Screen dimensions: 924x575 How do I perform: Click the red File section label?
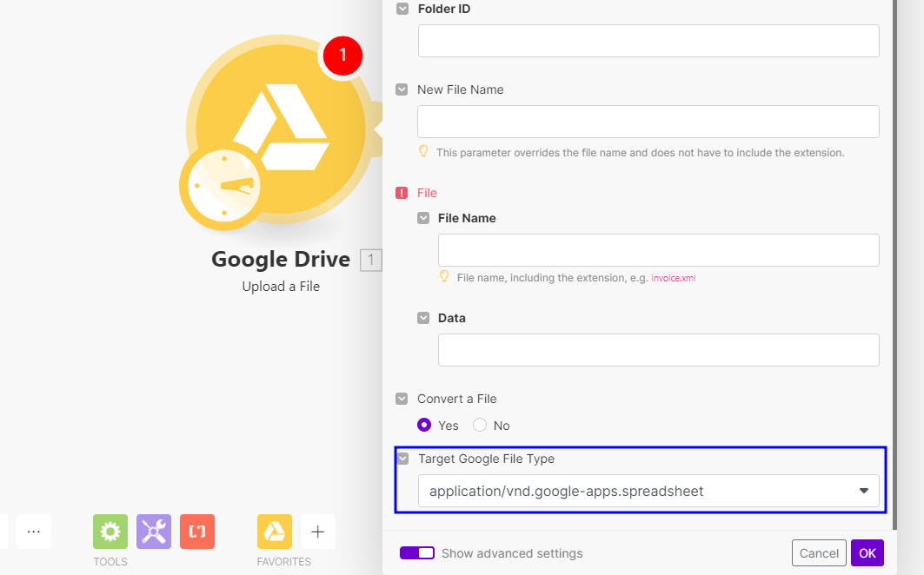pos(428,193)
